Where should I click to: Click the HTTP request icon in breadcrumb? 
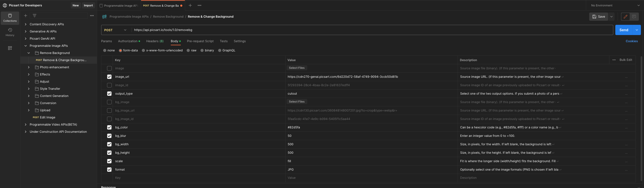coord(104,17)
